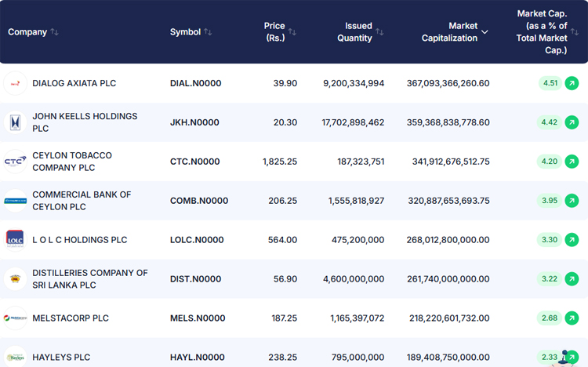588x367 pixels.
Task: Open Distilleries Company green arrow link
Action: (572, 279)
